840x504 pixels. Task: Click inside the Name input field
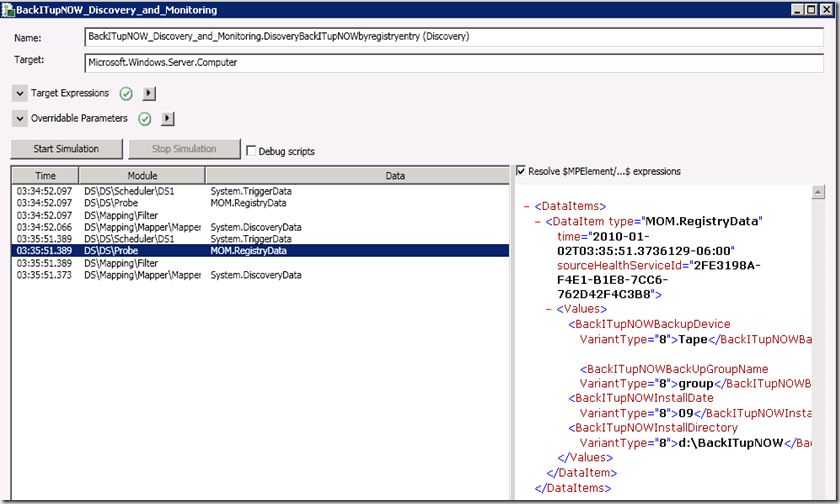[454, 36]
